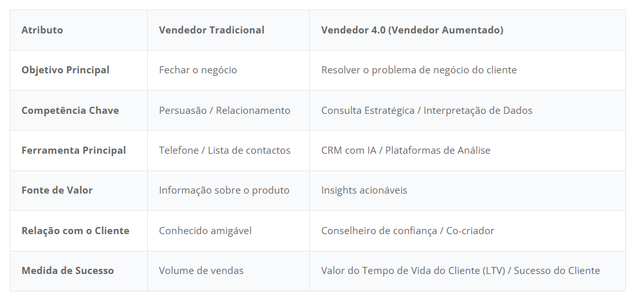The image size is (644, 301).
Task: Click the 'Competência Chave' row label
Action: (70, 111)
